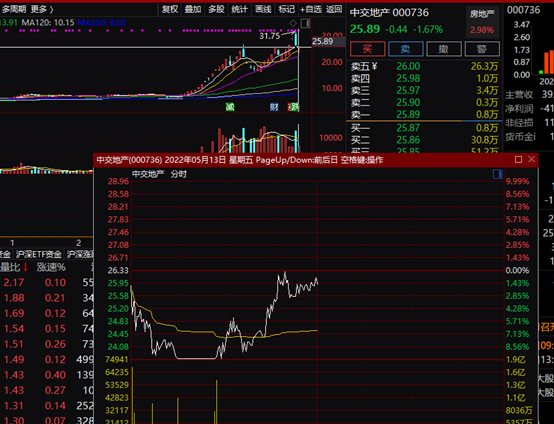Click the 31.75 high price label
Image resolution: width=554 pixels, height=424 pixels.
click(x=270, y=36)
